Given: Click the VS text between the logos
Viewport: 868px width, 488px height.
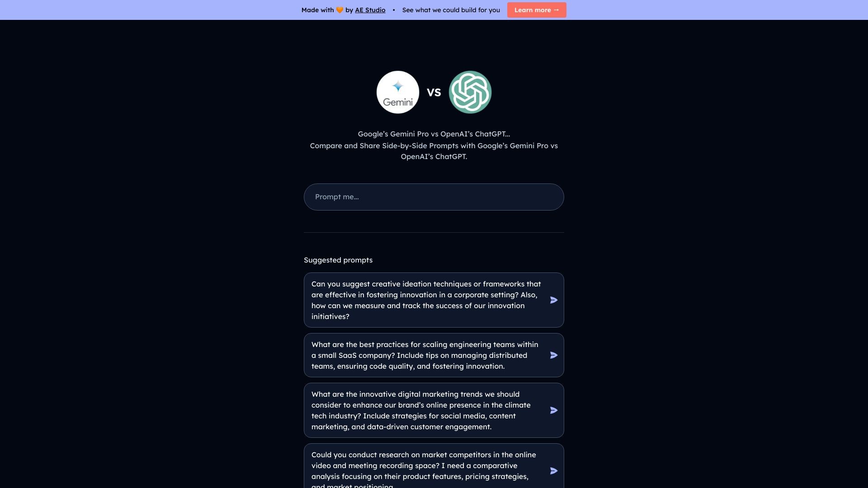Looking at the screenshot, I should [x=434, y=92].
